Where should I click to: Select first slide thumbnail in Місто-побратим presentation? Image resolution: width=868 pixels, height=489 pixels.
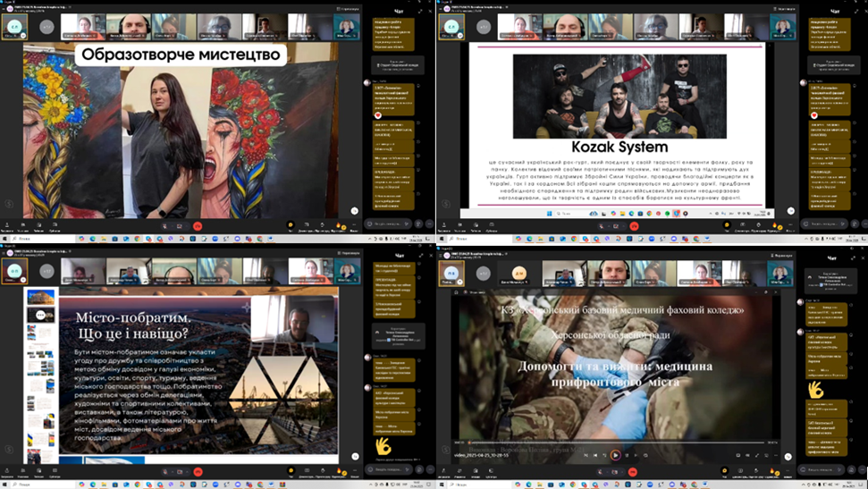point(41,298)
